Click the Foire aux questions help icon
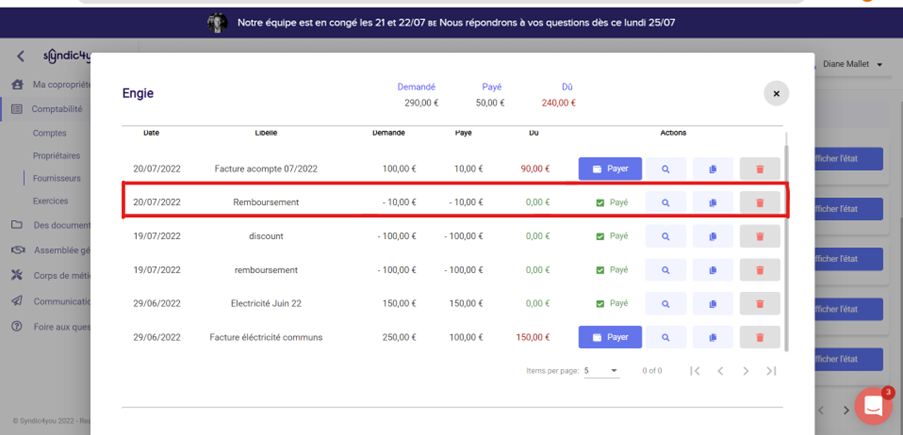Image resolution: width=903 pixels, height=435 pixels. [x=17, y=326]
